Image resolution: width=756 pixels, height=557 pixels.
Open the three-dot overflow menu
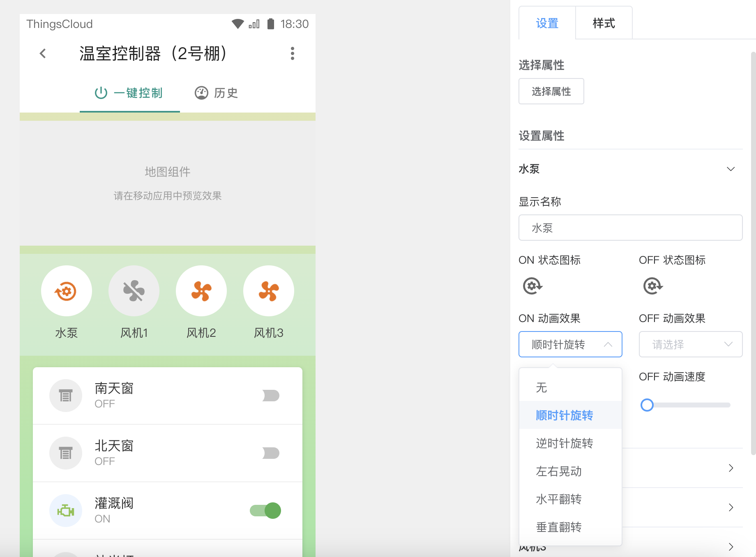(293, 53)
